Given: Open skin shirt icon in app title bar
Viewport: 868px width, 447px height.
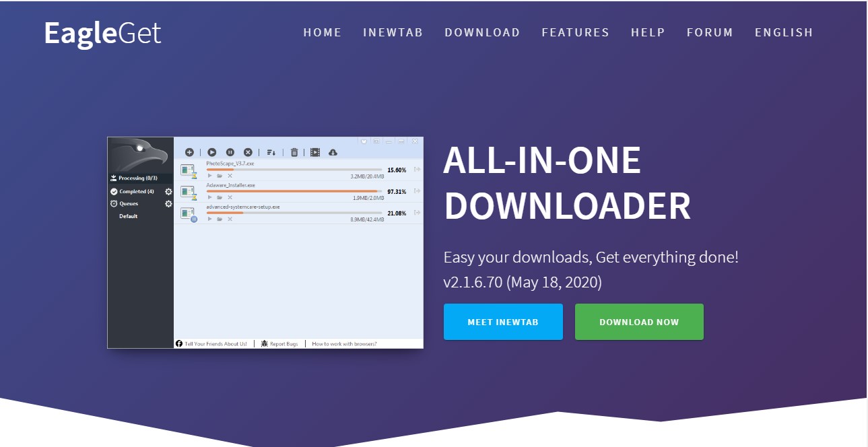Looking at the screenshot, I should click(364, 141).
